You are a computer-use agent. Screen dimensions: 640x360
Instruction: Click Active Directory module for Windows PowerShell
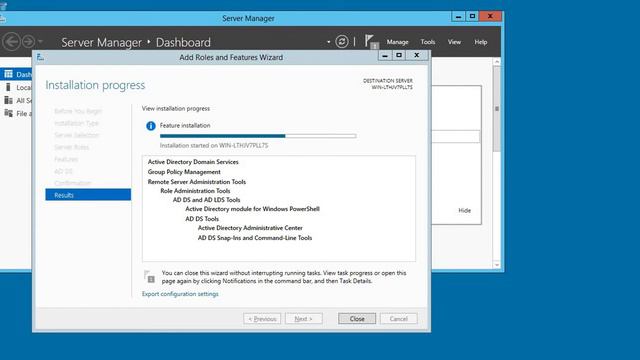[253, 209]
